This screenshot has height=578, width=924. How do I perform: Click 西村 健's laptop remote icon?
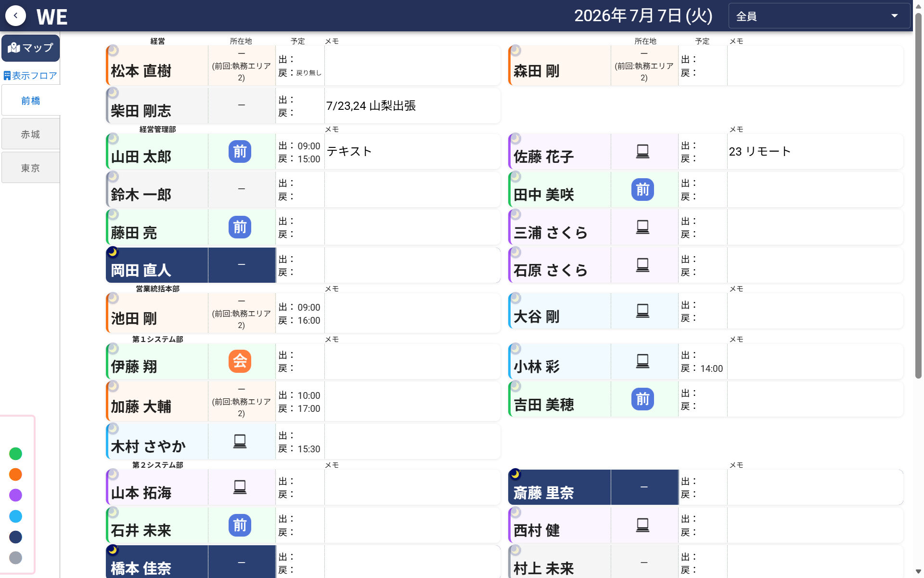(642, 525)
